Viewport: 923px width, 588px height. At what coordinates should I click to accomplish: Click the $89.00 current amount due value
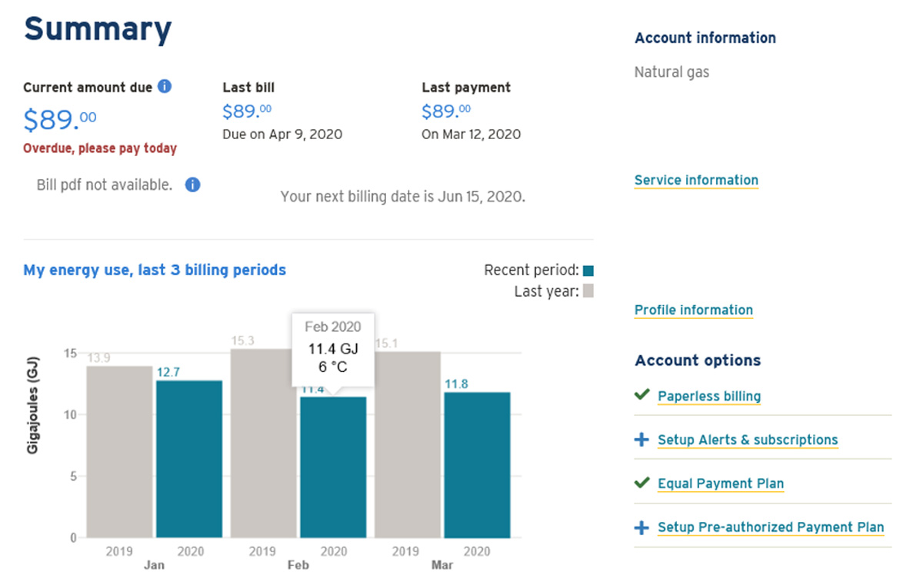coord(60,120)
